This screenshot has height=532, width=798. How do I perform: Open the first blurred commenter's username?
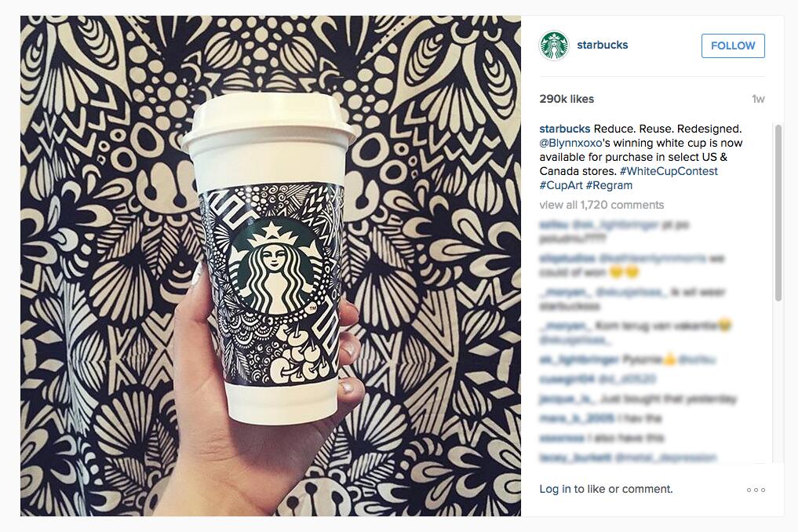(553, 224)
